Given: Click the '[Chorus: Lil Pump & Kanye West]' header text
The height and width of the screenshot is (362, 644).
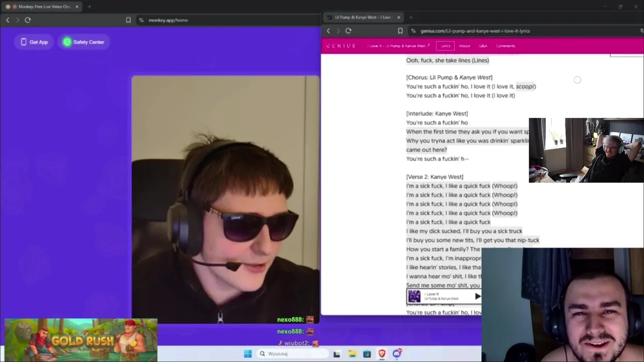Looking at the screenshot, I should pyautogui.click(x=449, y=77).
